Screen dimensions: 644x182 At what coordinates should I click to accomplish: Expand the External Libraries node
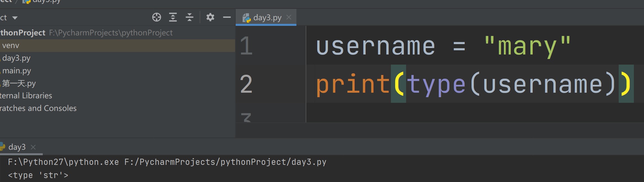pyautogui.click(x=26, y=96)
